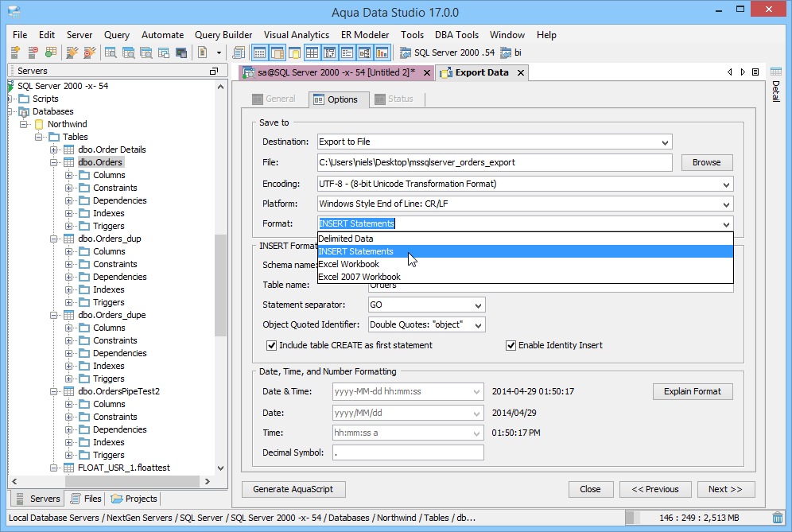Screen dimensions: 792x532
Task: Click the table icon with the green dot
Action: coord(51,52)
